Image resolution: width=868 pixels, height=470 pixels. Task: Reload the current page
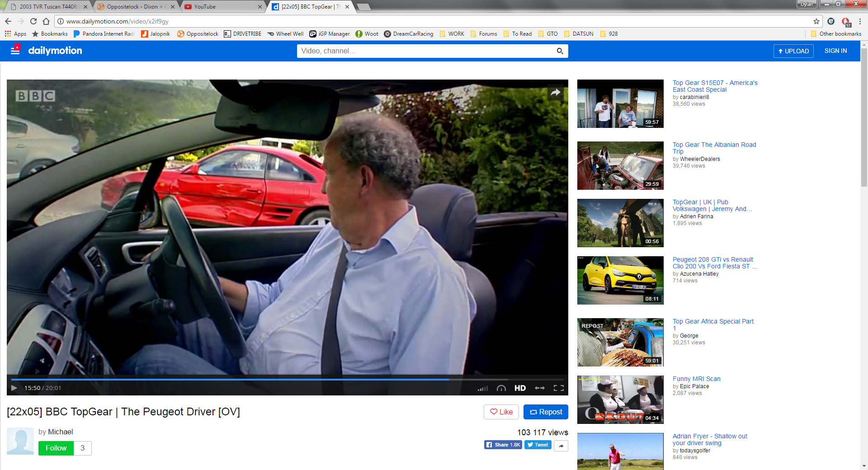33,21
